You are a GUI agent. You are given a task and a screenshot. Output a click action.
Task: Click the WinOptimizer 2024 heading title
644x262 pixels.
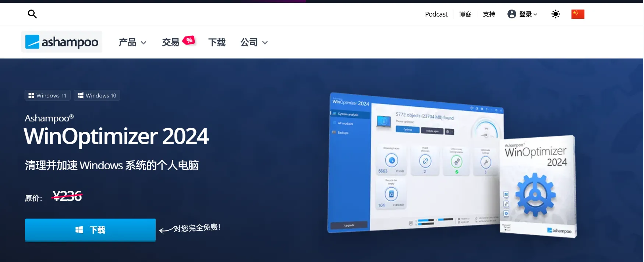pyautogui.click(x=116, y=136)
